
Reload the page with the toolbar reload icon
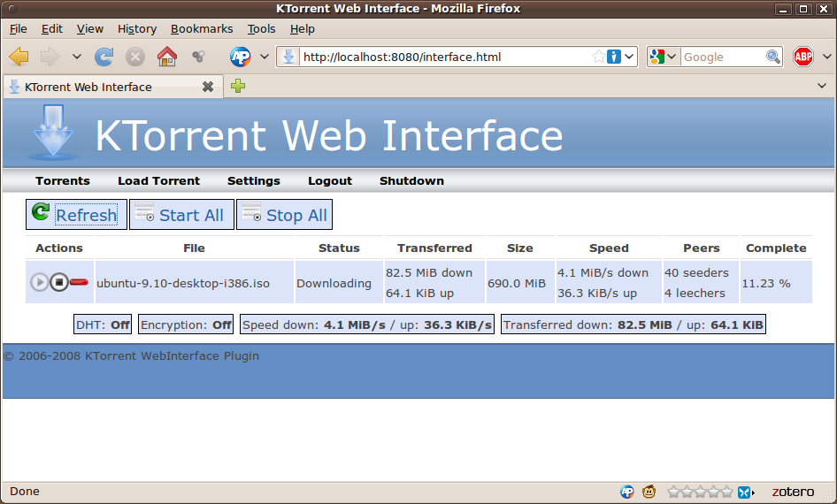pos(104,57)
